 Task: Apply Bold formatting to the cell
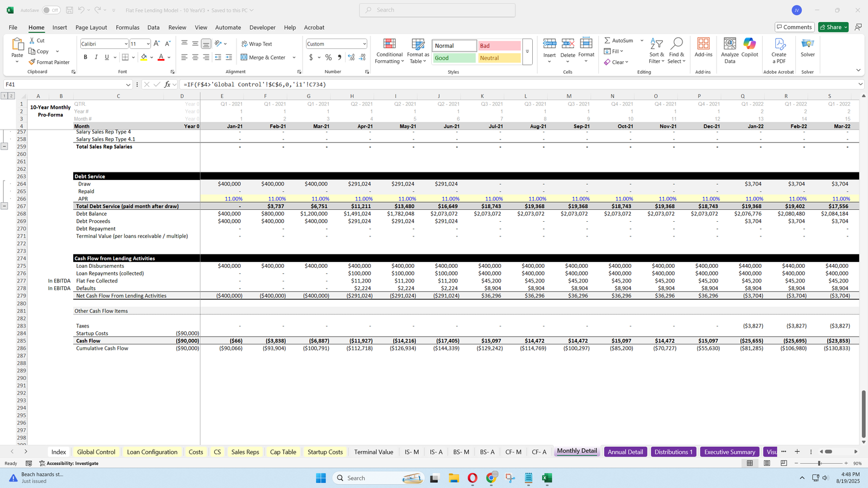point(85,57)
